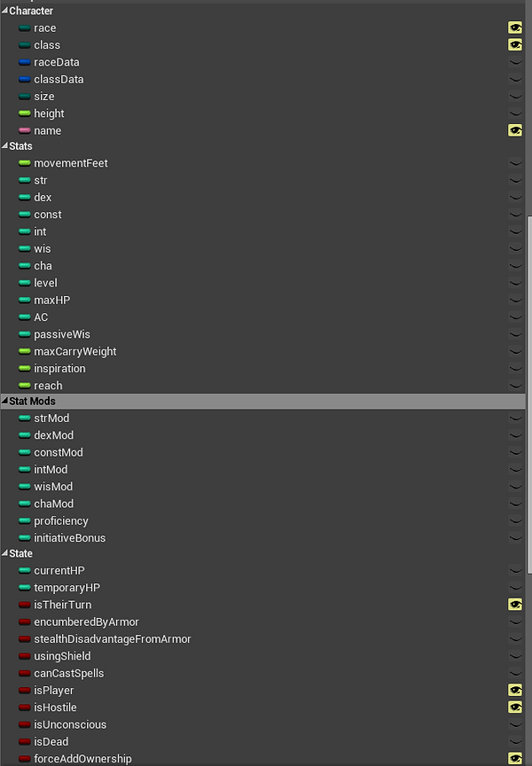Select the isHostile variable name
Image resolution: width=532 pixels, height=766 pixels.
(55, 707)
